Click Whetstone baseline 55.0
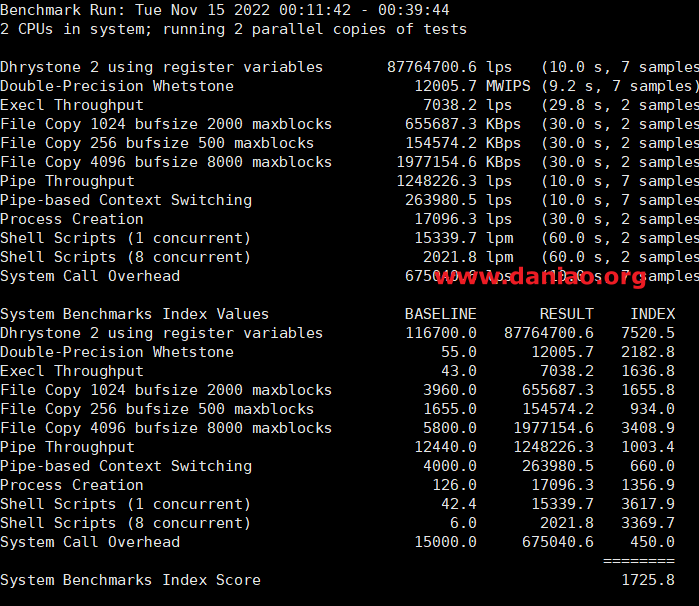Image resolution: width=699 pixels, height=606 pixels. pos(459,352)
